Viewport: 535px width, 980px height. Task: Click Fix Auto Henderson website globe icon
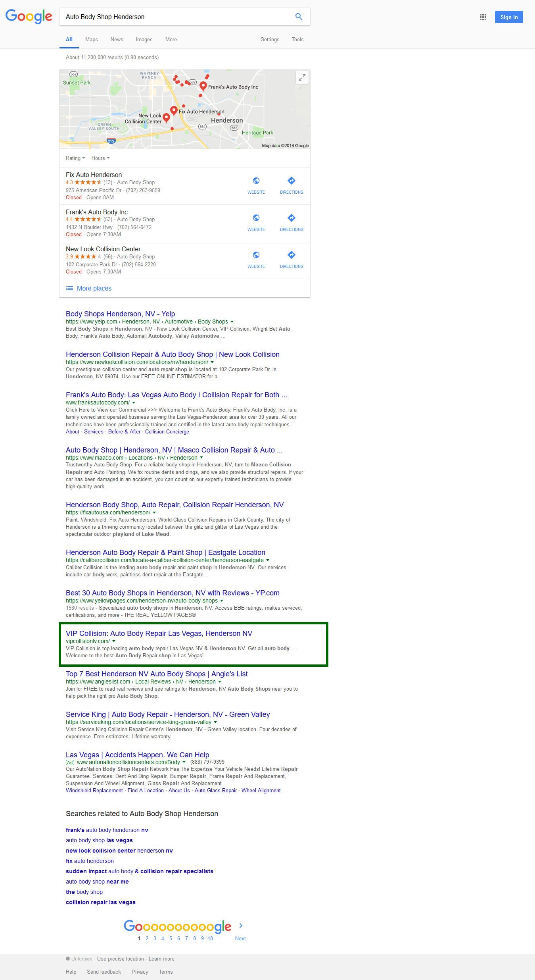coord(256,181)
